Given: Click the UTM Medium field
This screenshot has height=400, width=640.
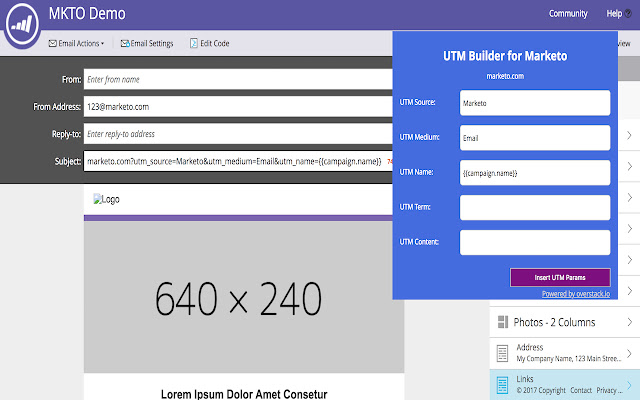Looking at the screenshot, I should tap(535, 138).
